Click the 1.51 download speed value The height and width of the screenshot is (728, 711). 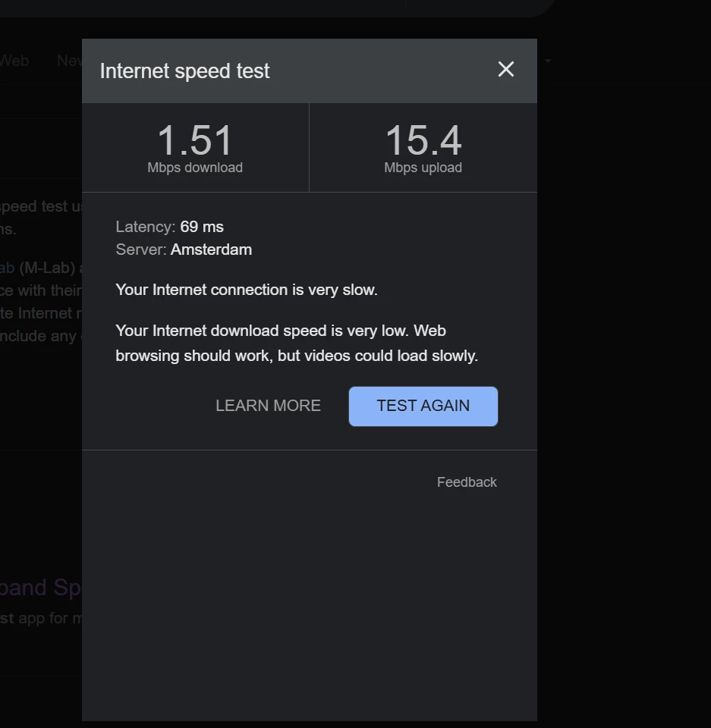click(195, 140)
